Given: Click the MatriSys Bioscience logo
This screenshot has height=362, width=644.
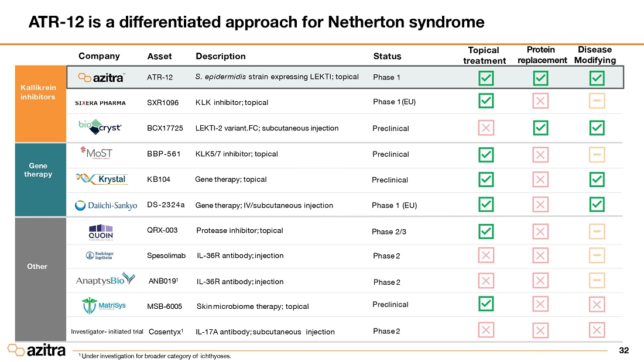Looking at the screenshot, I should 101,305.
